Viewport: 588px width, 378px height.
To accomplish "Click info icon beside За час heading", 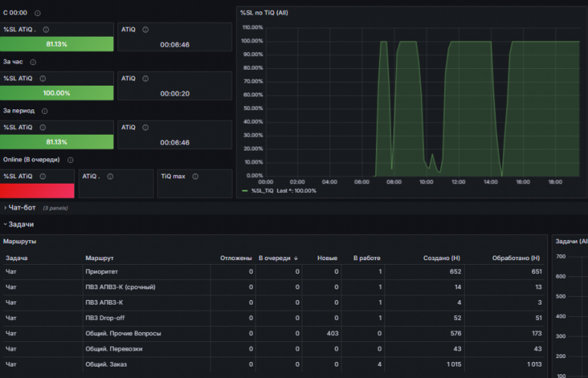I will click(x=33, y=62).
